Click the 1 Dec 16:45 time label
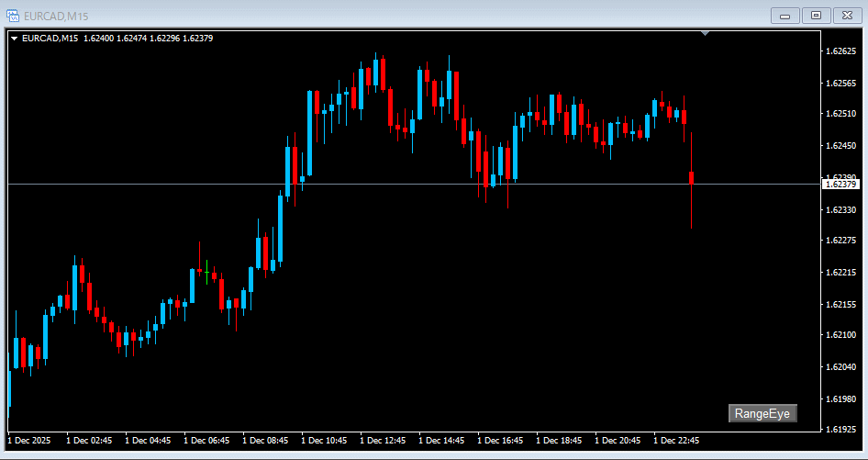This screenshot has width=868, height=460. point(500,441)
